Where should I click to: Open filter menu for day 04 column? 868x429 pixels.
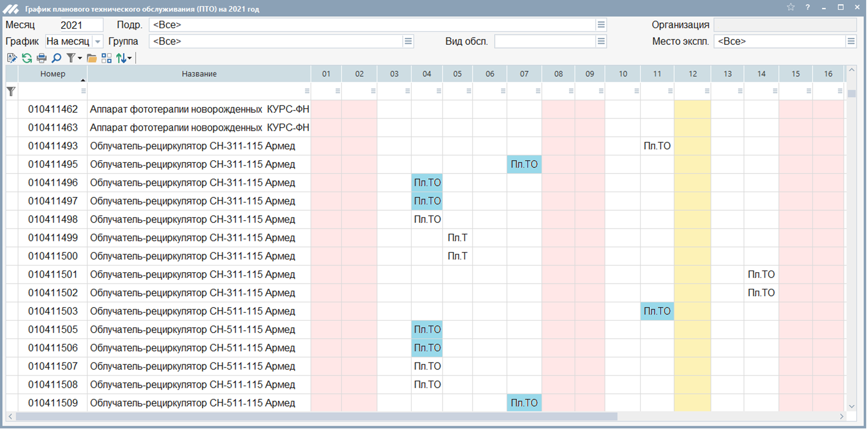tap(439, 91)
